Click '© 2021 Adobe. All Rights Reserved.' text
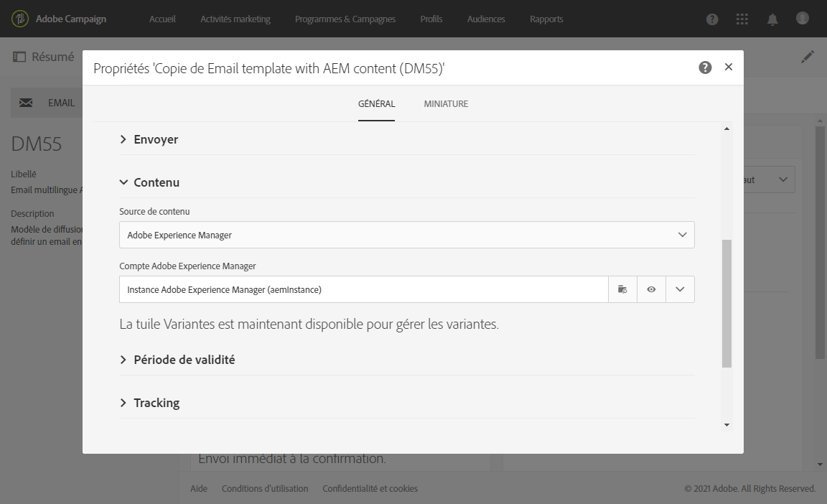Screen dimensions: 827x504 pyautogui.click(x=750, y=489)
